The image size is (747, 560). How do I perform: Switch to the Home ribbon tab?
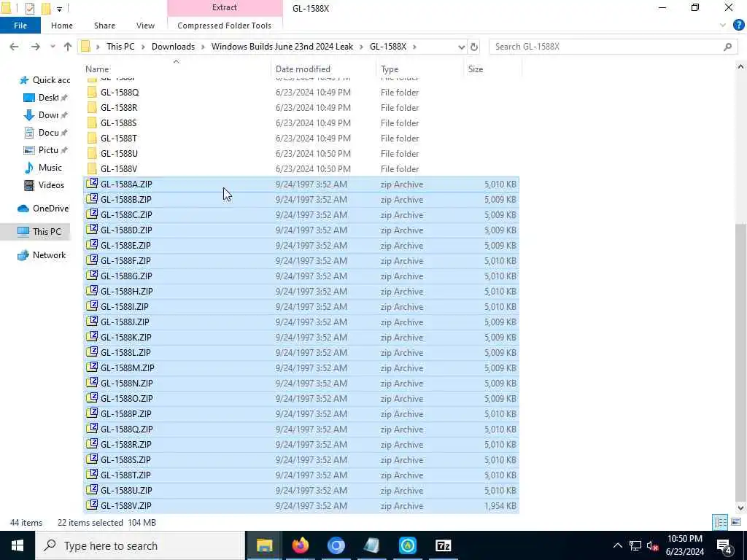(62, 26)
